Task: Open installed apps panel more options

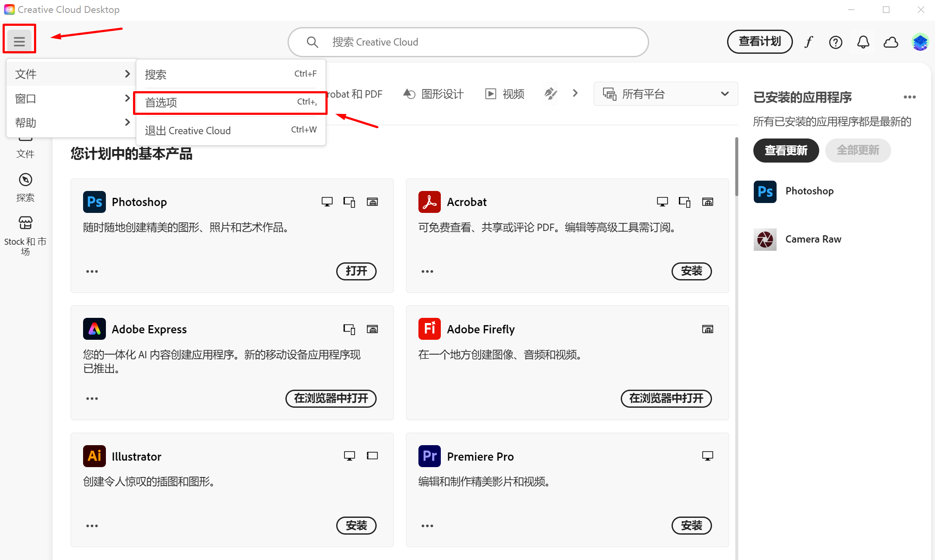Action: [910, 97]
